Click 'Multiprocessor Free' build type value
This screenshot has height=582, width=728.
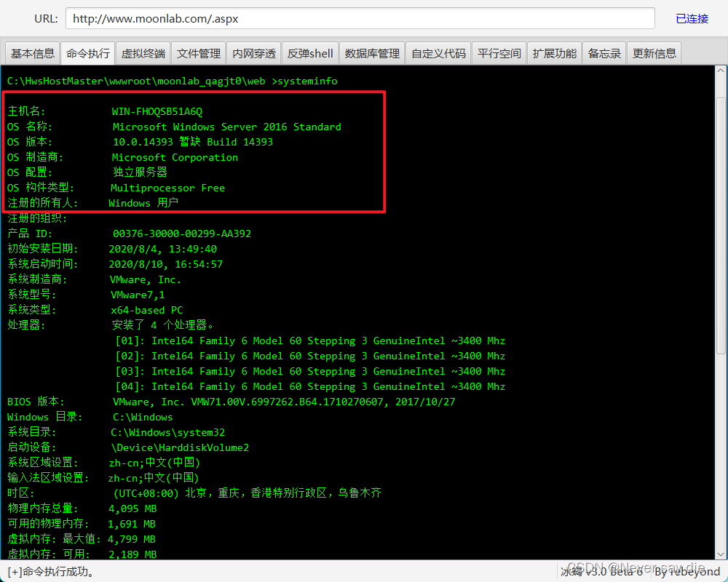[167, 188]
